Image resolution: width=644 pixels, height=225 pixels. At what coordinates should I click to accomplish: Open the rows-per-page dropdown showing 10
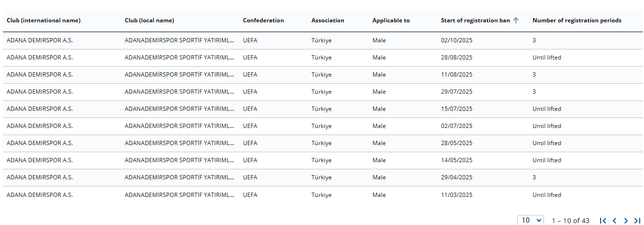pos(531,220)
